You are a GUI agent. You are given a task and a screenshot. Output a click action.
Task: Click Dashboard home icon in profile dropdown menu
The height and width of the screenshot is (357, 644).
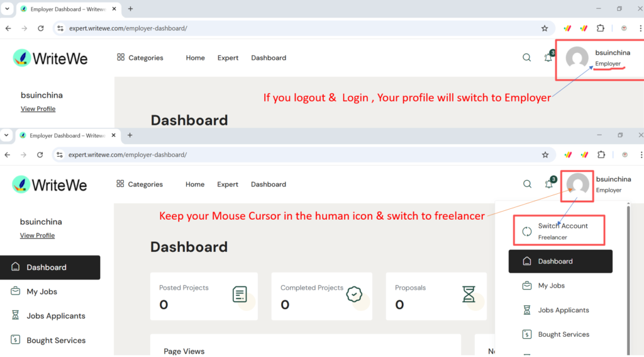tap(527, 261)
